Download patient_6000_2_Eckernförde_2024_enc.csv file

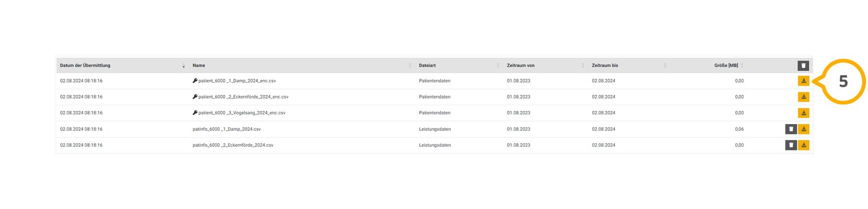804,97
